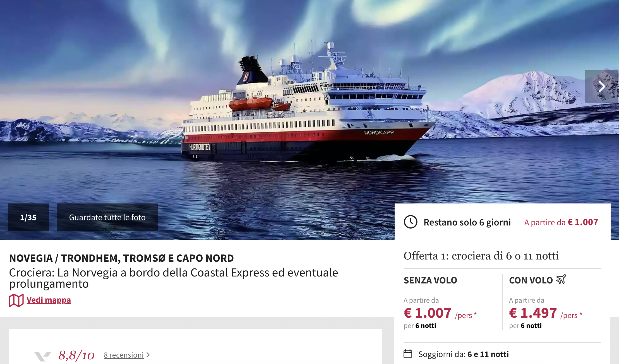Click the map icon beside Vedi mappa
The image size is (619, 364).
click(x=16, y=300)
